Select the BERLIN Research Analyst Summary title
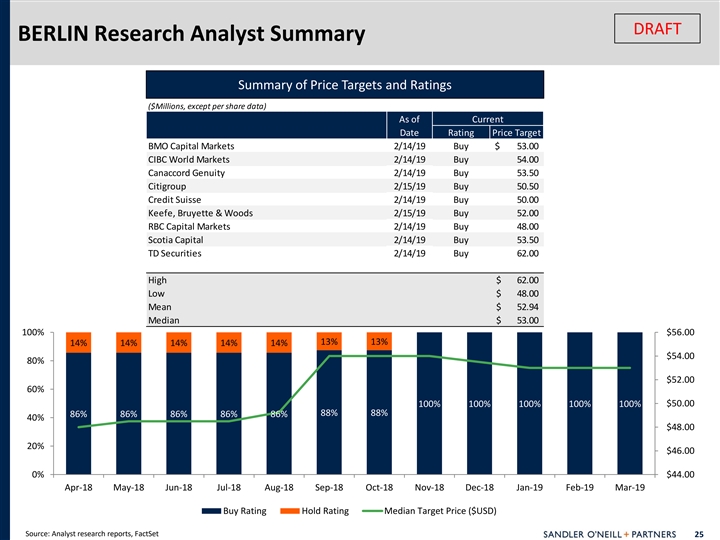The image size is (720, 540). point(187,35)
